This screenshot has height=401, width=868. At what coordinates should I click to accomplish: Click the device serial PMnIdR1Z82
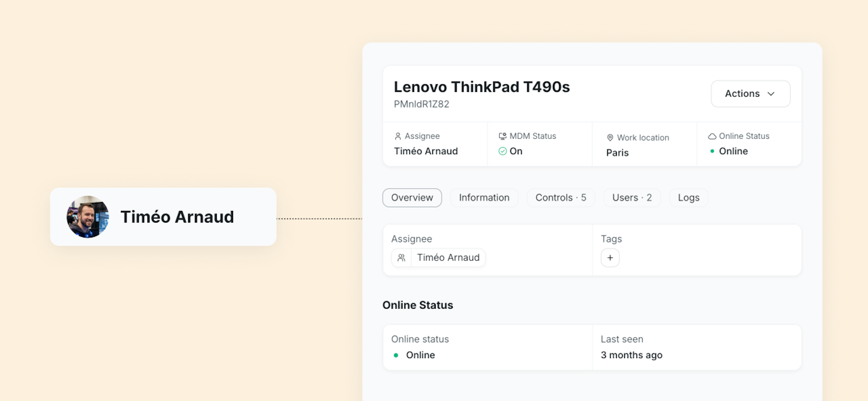coord(421,104)
